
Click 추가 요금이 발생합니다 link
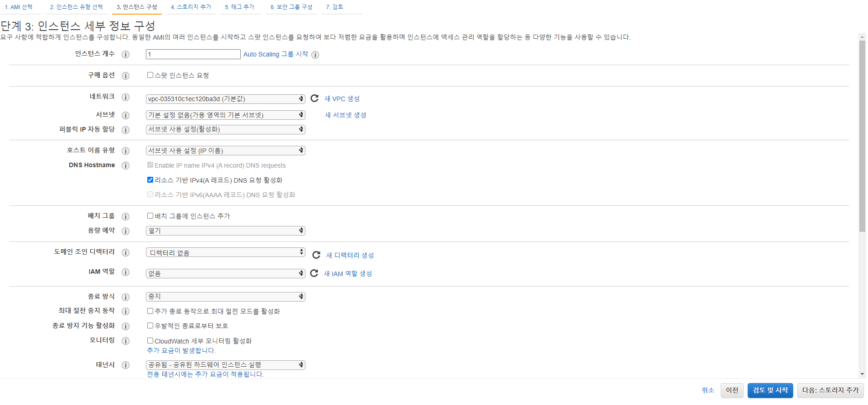tap(181, 351)
